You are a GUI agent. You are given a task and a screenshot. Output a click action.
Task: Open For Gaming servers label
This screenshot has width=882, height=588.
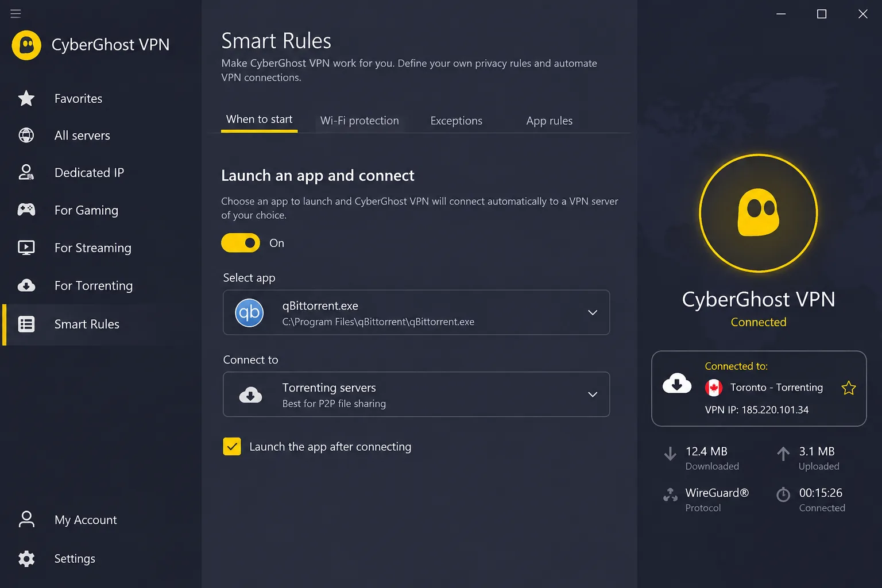pyautogui.click(x=86, y=210)
